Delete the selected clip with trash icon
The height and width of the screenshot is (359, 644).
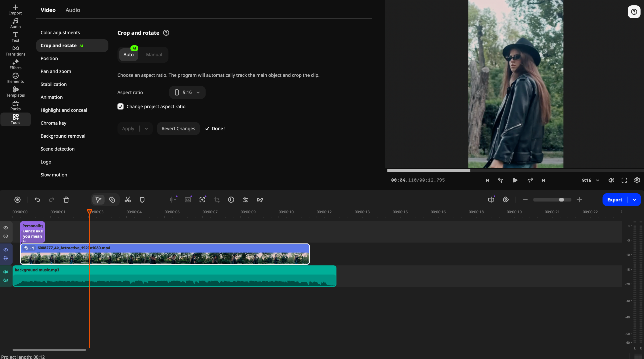(66, 200)
